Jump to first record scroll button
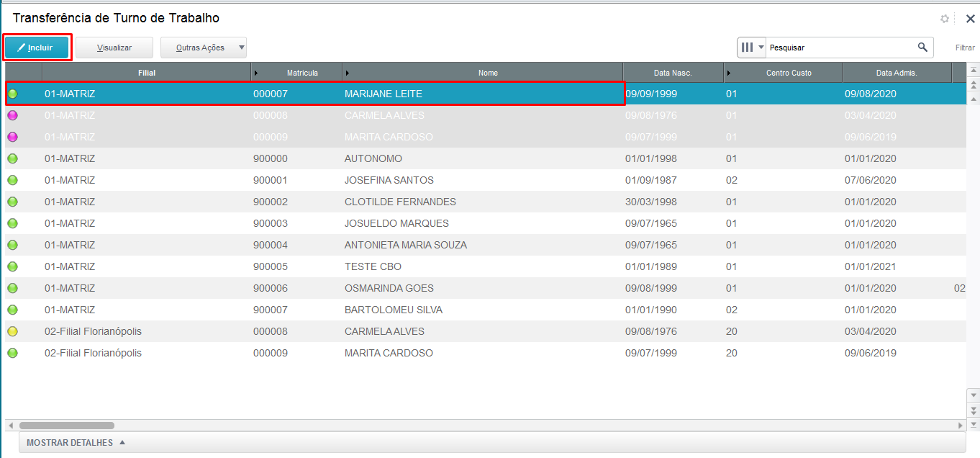980x458 pixels. (x=974, y=71)
